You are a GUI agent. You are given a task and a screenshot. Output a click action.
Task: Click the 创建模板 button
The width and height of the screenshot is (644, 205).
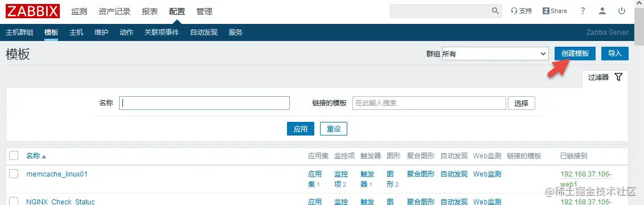575,54
